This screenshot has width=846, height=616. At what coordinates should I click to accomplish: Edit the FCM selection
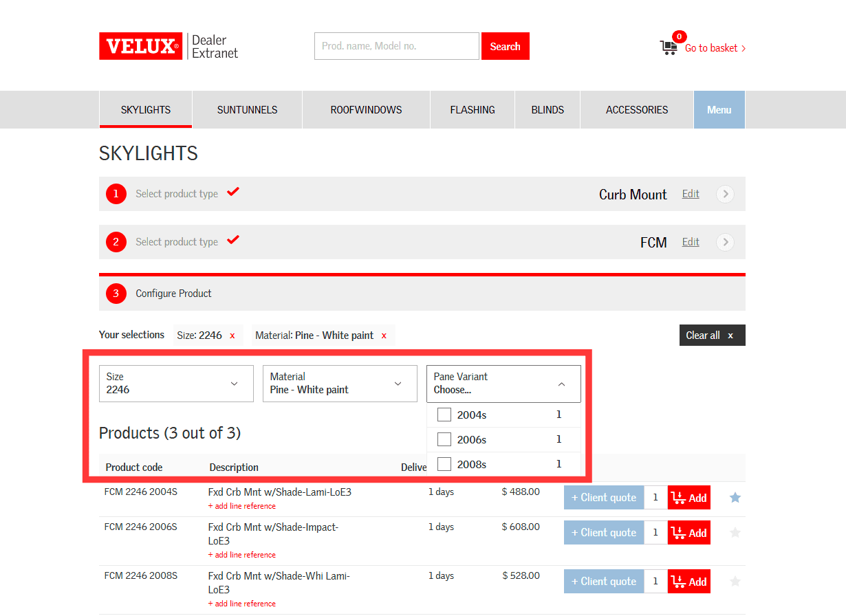click(691, 242)
